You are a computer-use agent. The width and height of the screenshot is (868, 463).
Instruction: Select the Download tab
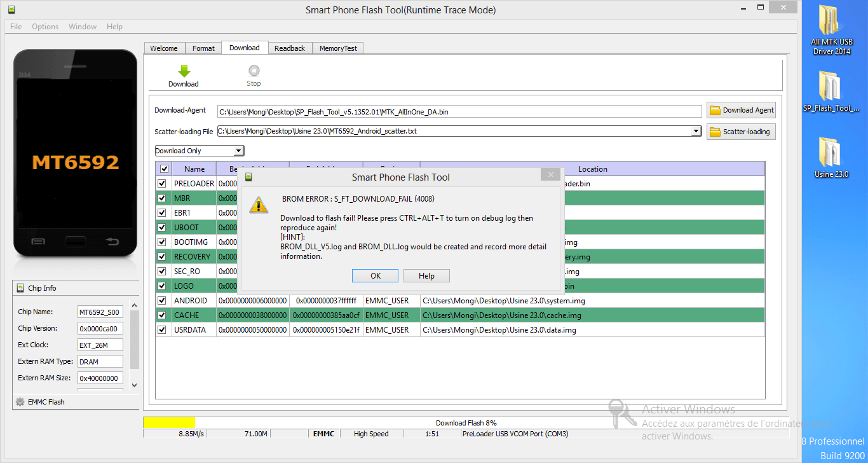coord(245,48)
